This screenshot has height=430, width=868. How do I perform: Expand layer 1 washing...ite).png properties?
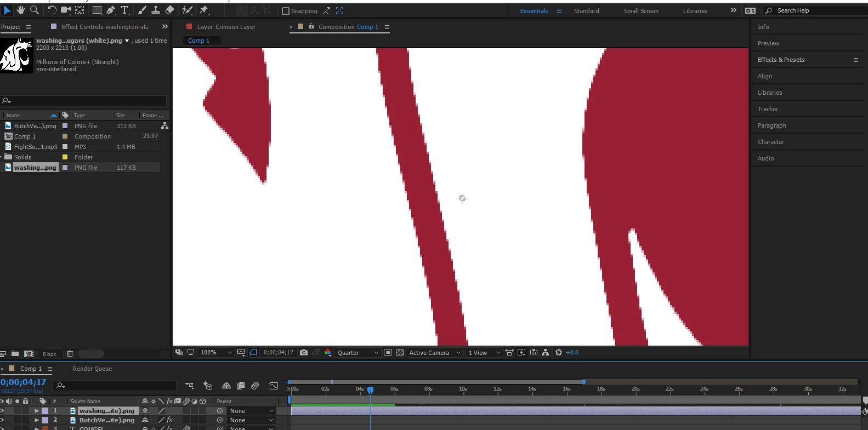click(x=37, y=410)
